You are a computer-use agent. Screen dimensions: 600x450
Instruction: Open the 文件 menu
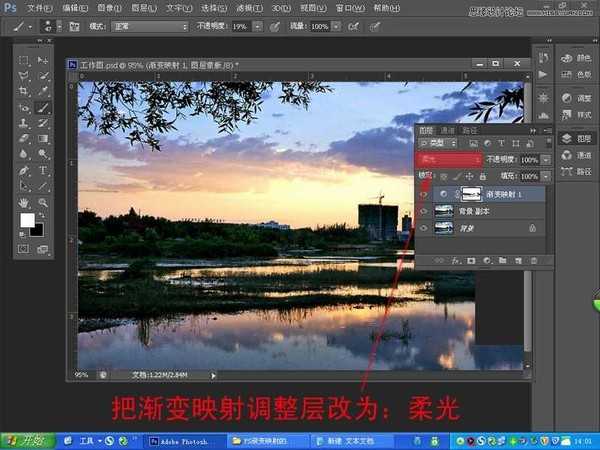39,7
